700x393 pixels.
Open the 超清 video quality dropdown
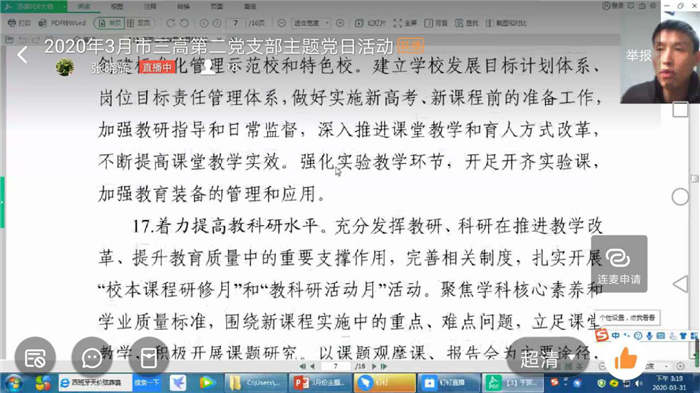tap(547, 359)
